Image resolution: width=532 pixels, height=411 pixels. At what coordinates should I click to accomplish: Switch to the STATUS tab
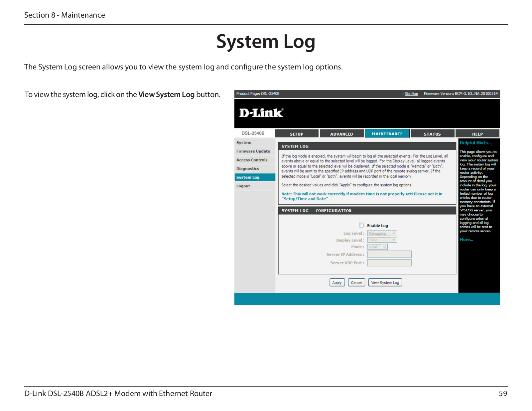tap(432, 134)
